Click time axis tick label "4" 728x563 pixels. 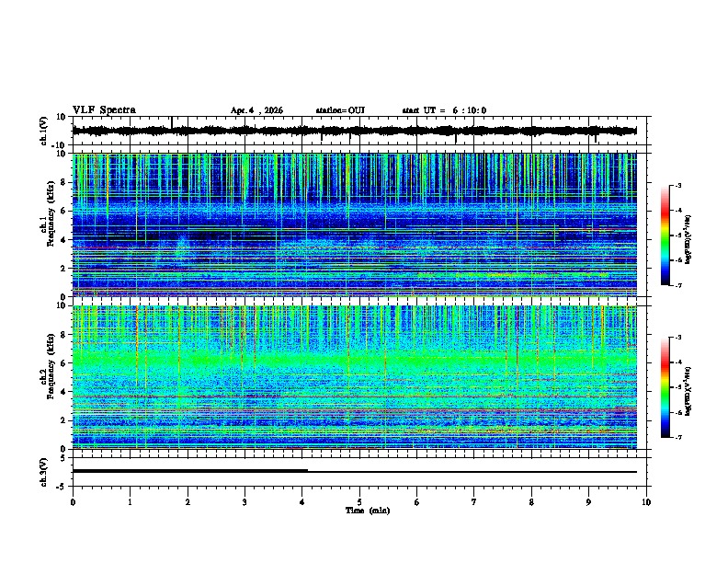[x=302, y=502]
